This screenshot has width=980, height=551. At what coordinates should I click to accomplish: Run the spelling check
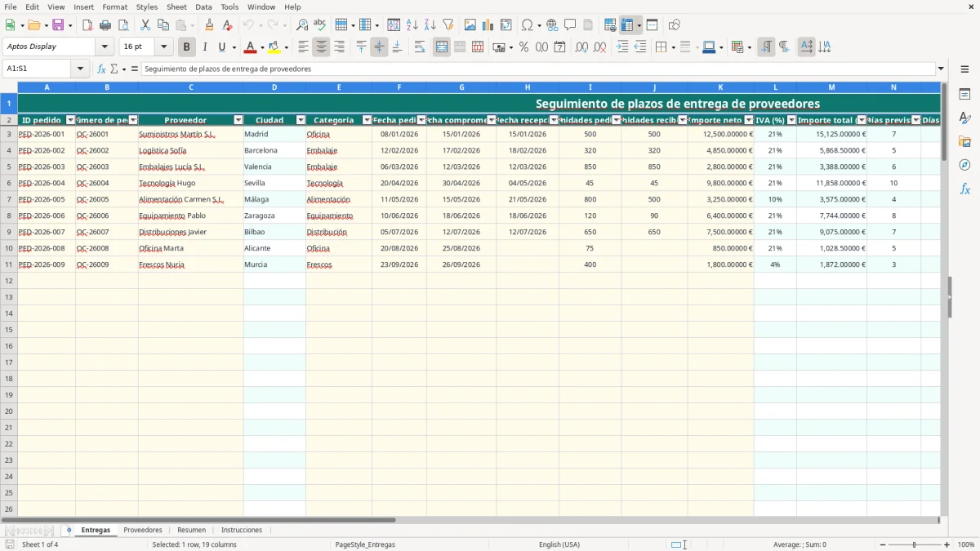(320, 25)
